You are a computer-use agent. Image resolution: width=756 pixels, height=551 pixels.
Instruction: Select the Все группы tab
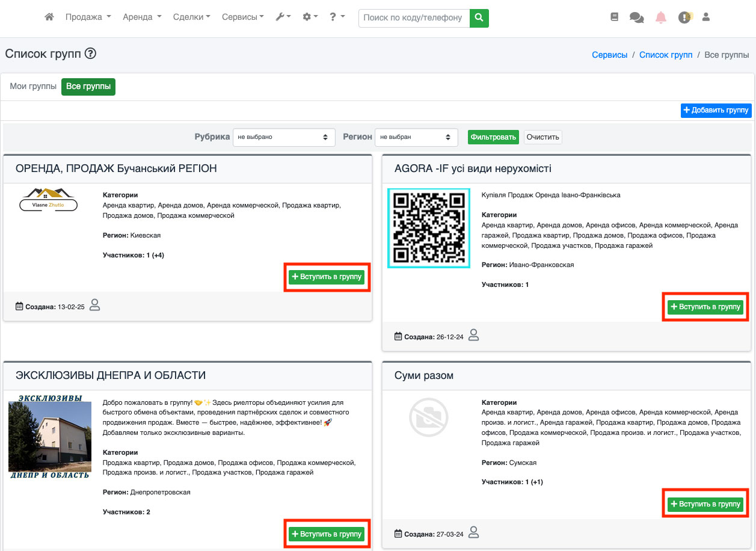tap(88, 87)
